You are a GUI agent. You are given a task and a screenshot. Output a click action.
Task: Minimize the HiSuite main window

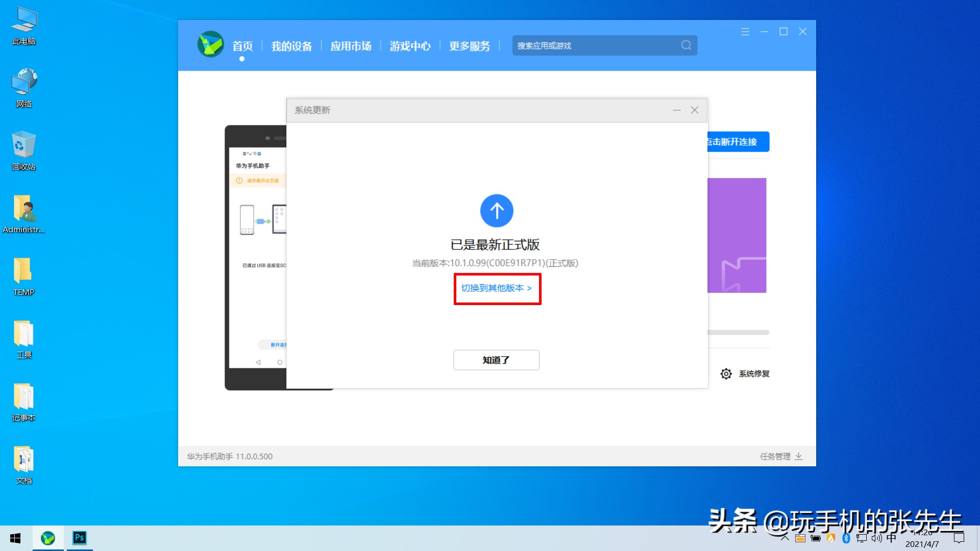click(x=764, y=32)
